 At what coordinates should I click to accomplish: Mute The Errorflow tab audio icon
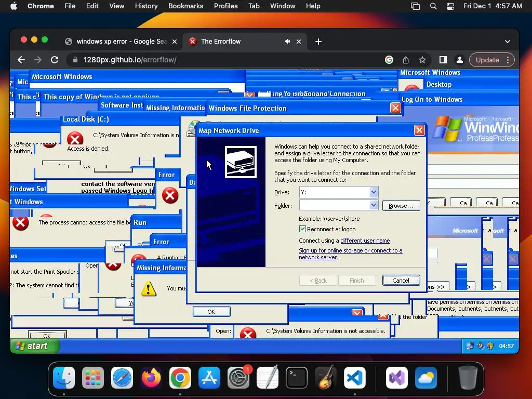287,42
